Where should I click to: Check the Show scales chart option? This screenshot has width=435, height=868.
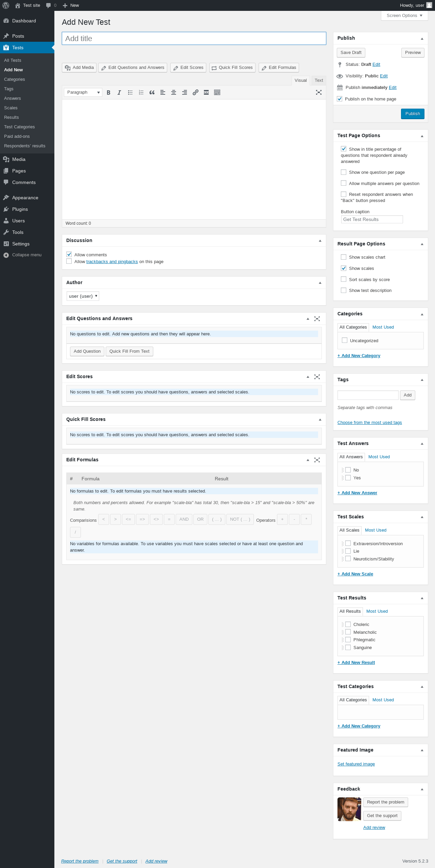[x=344, y=257]
